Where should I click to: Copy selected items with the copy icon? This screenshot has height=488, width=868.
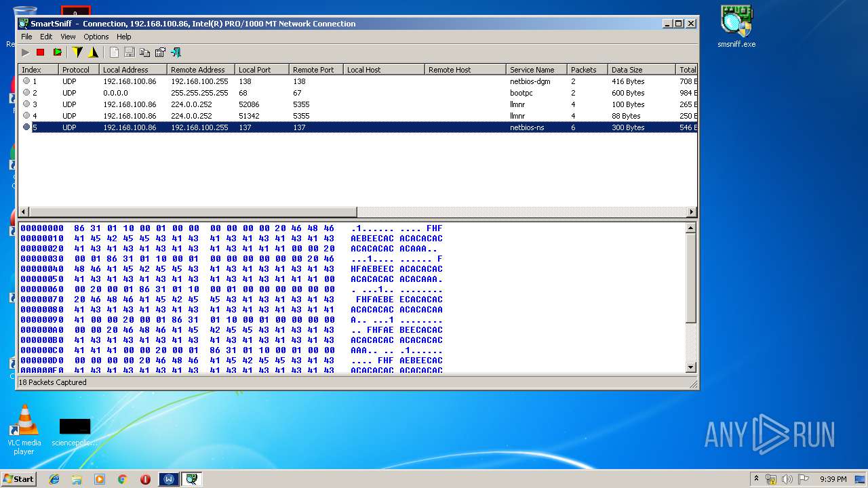144,52
